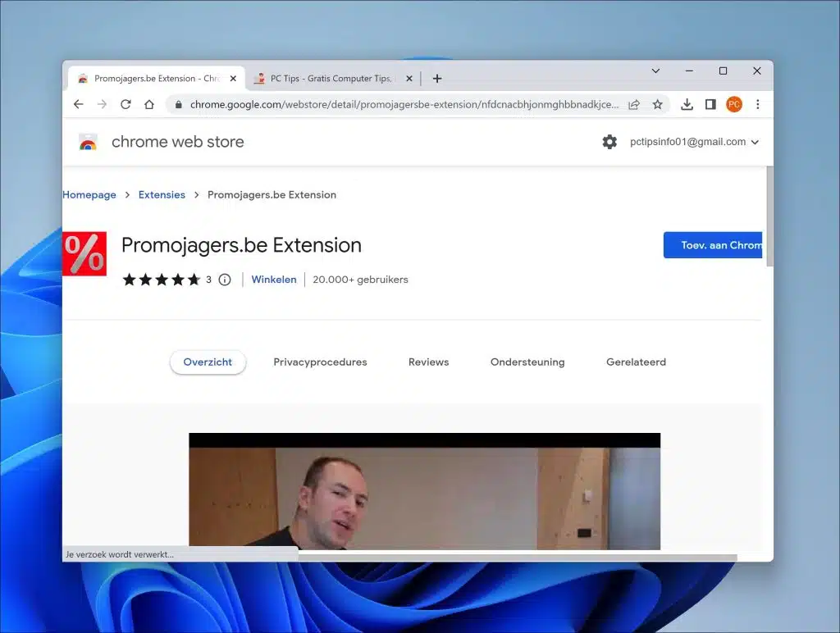Click the chrome web store logo
The width and height of the screenshot is (840, 633).
pos(88,142)
